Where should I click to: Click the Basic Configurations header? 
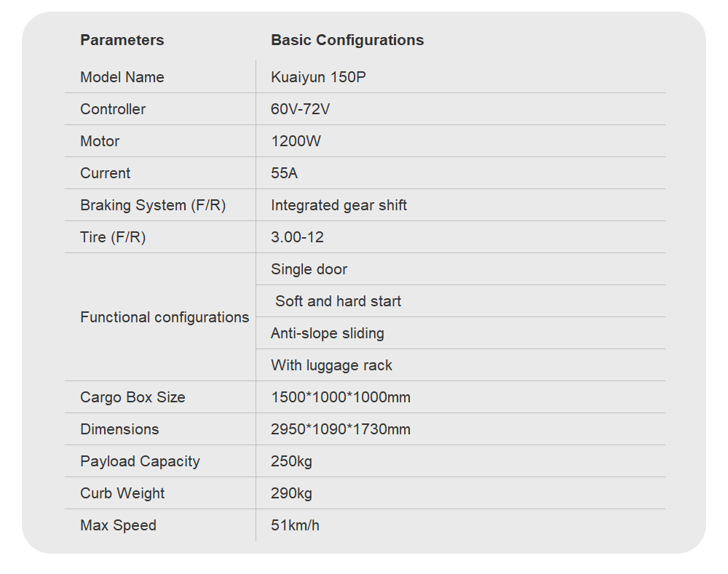(347, 40)
